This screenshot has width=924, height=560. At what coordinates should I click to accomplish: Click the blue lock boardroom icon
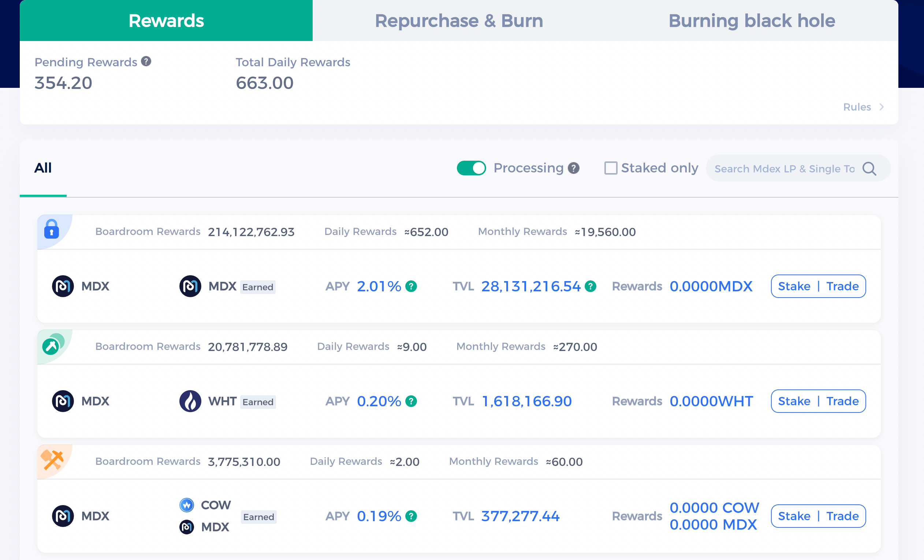pos(52,229)
